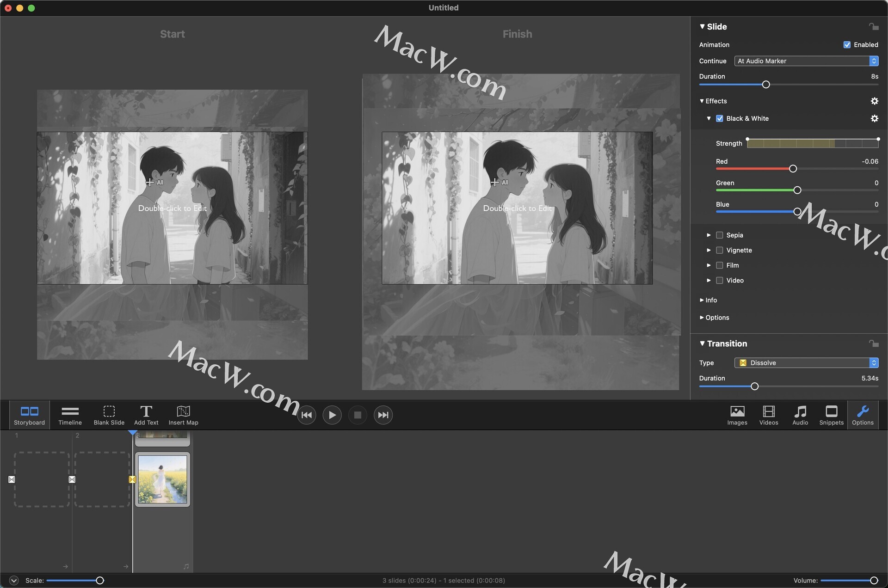Adjust the Green channel slider
Viewport: 888px width, 588px height.
pos(797,190)
